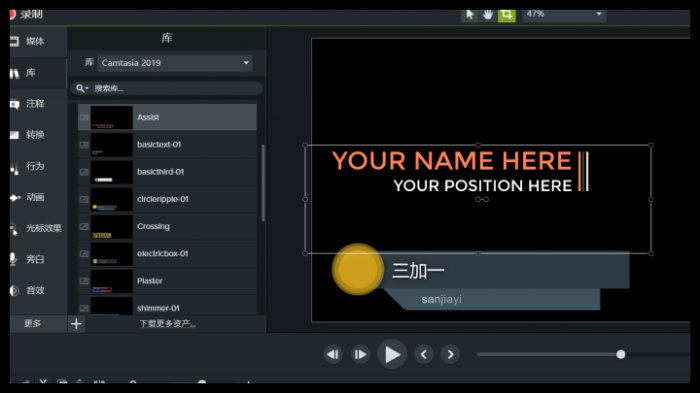This screenshot has height=393, width=700.
Task: Open the 注释 annotations tab
Action: click(x=33, y=104)
